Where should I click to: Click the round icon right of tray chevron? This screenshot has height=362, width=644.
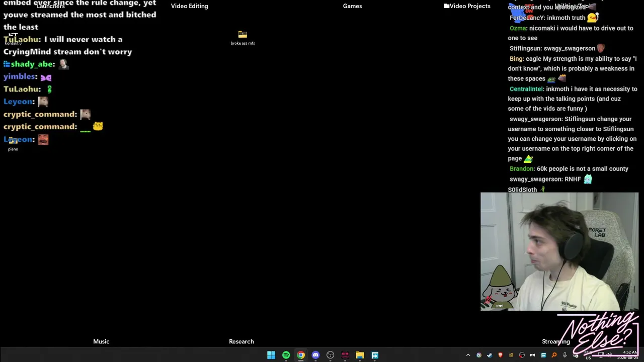[479, 355]
